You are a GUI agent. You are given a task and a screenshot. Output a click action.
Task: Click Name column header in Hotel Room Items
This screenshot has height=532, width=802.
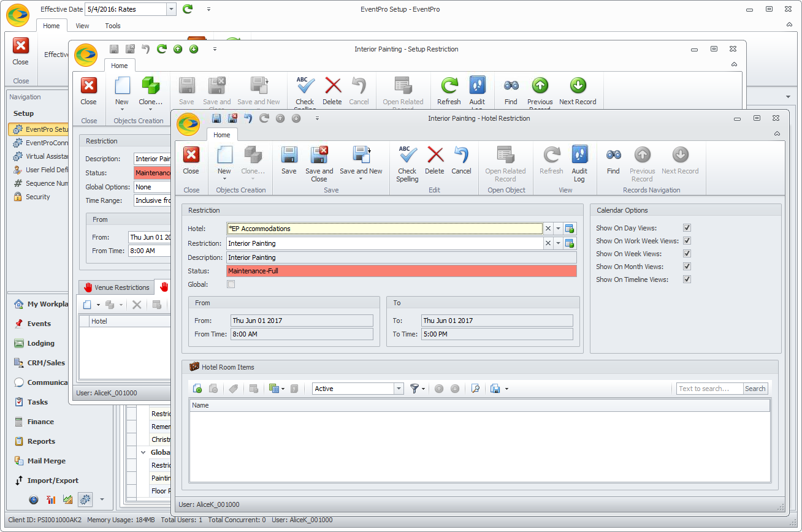coord(479,405)
